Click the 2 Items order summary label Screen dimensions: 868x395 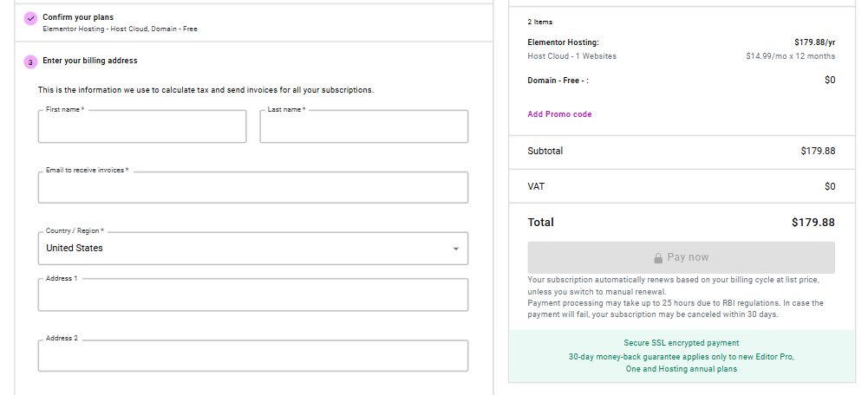click(x=539, y=22)
